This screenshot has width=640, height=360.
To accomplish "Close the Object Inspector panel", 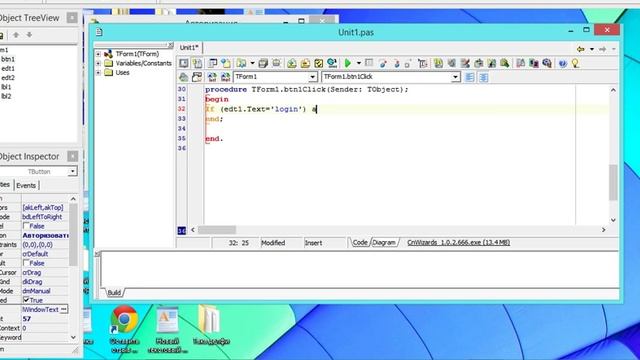I will [72, 156].
